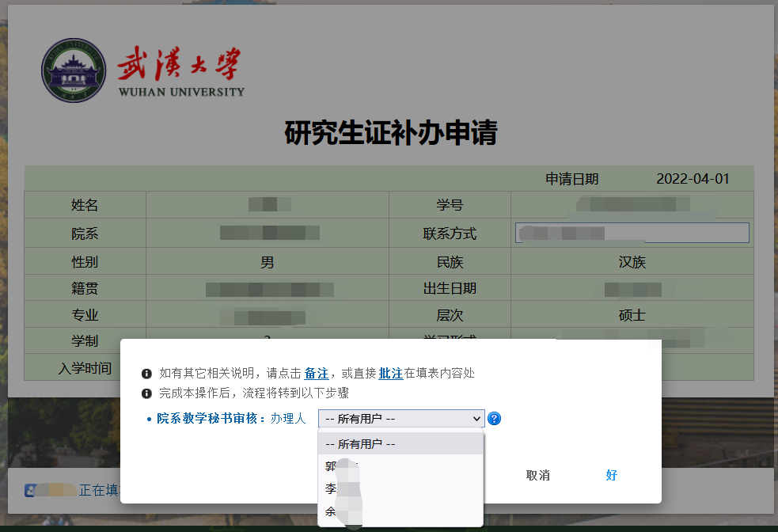Click the user icon beside 正在填 status
Screen dimensions: 778x532
(x=31, y=490)
